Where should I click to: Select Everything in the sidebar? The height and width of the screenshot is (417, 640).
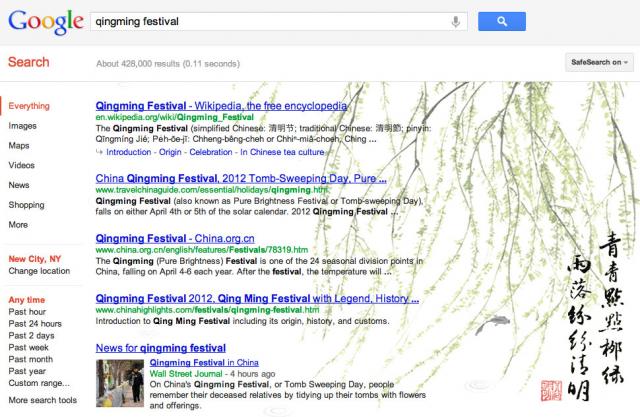coord(29,106)
